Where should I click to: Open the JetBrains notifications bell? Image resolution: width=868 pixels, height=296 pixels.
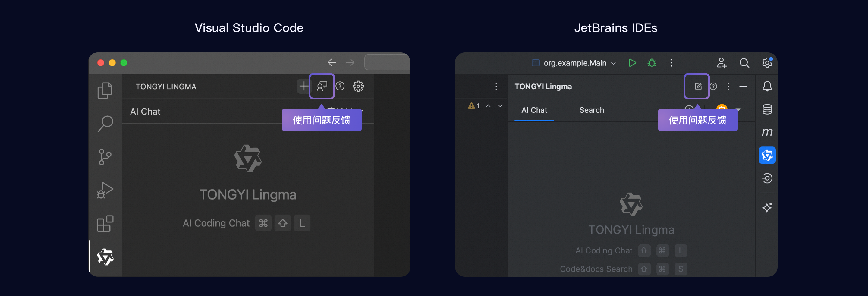(767, 86)
